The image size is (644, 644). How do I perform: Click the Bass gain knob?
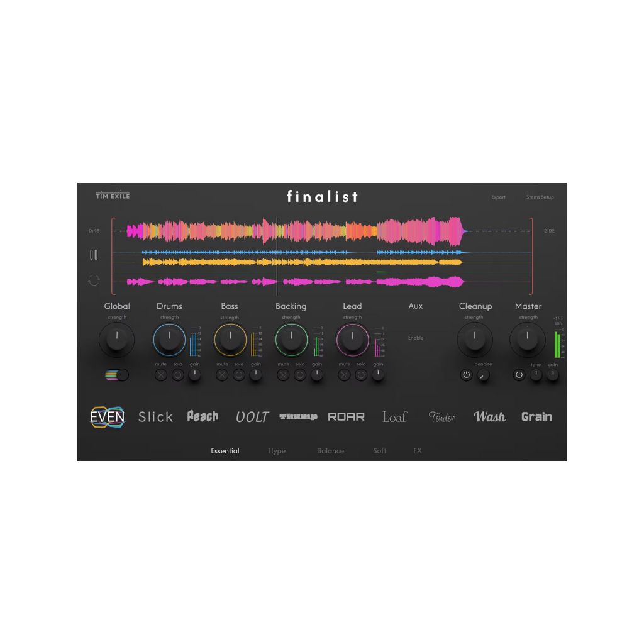(x=255, y=375)
